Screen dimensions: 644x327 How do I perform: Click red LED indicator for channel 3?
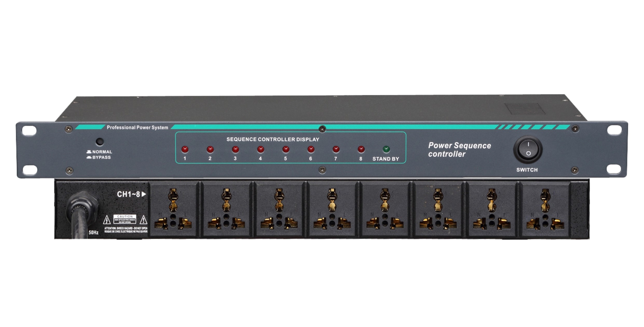pyautogui.click(x=235, y=149)
